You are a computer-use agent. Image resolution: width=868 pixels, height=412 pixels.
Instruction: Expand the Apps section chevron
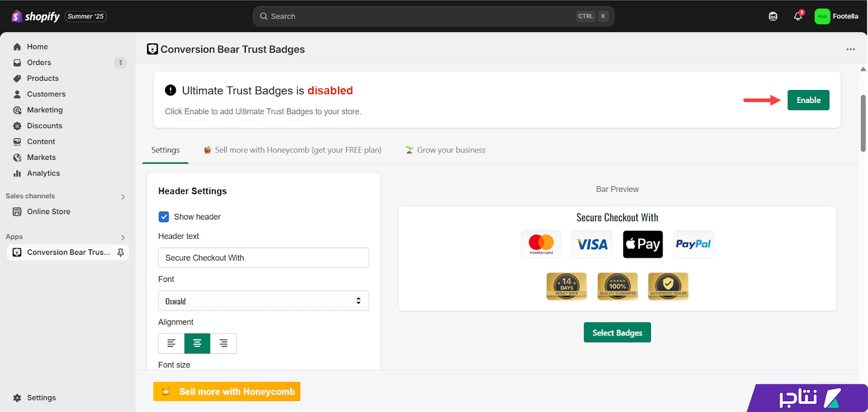pos(123,237)
